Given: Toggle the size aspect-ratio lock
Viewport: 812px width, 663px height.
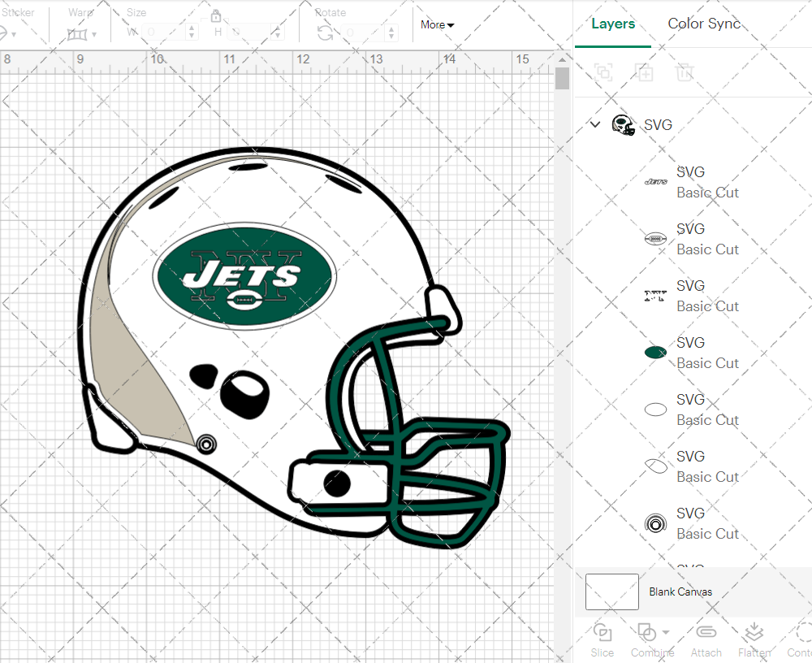Looking at the screenshot, I should point(216,16).
